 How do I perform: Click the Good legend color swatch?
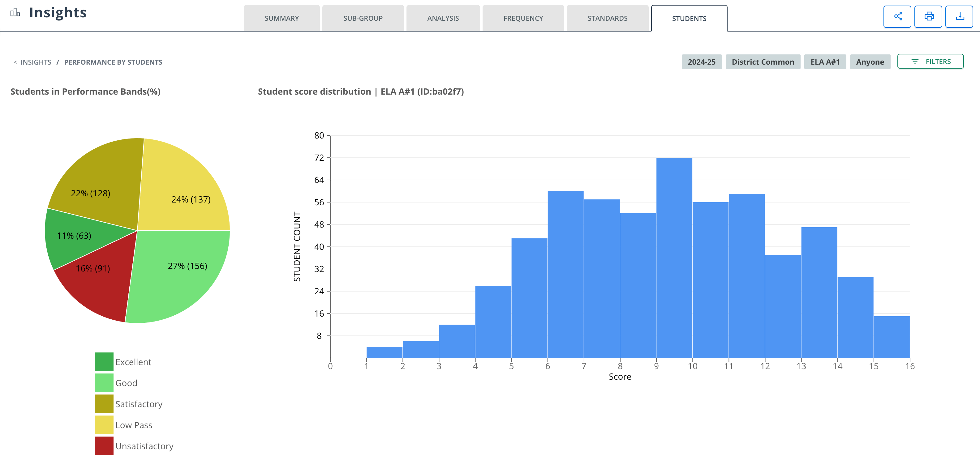coord(104,382)
